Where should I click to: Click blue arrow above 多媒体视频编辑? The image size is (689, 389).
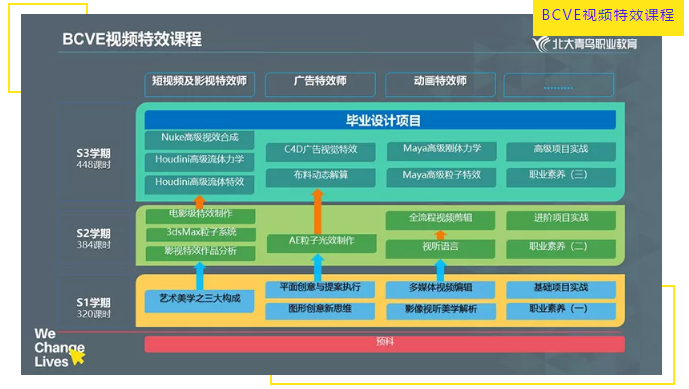pyautogui.click(x=440, y=270)
